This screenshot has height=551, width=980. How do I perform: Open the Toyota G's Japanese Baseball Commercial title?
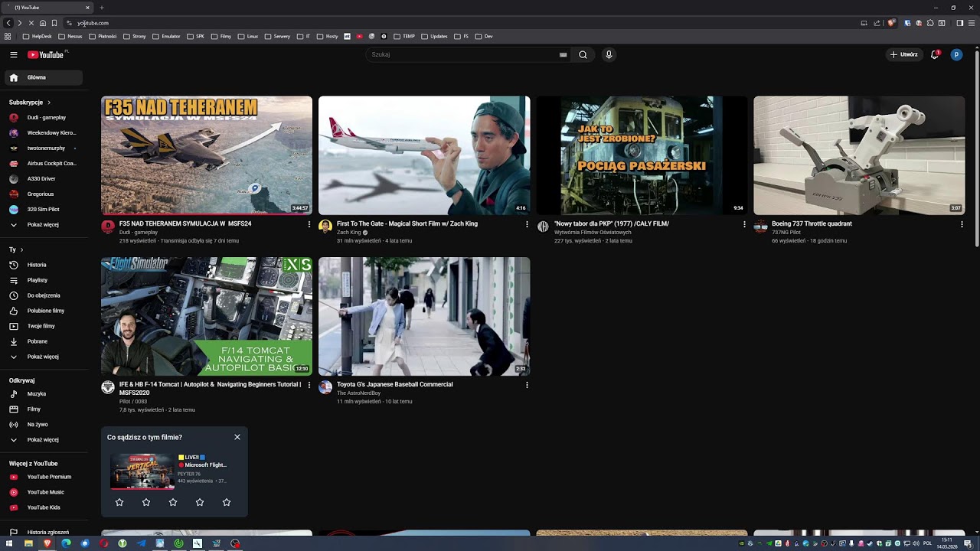tap(395, 385)
